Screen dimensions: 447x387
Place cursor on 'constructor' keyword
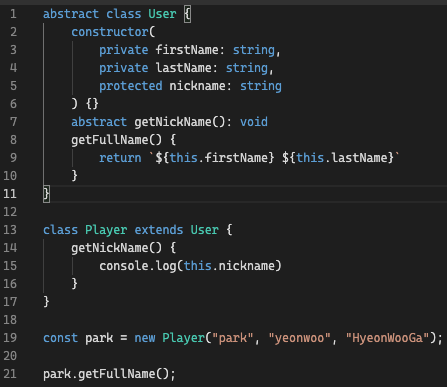tap(110, 32)
